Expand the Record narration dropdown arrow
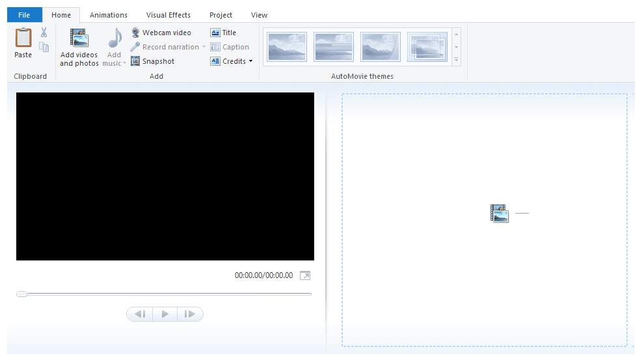Screen dimensions: 644x364 click(204, 47)
